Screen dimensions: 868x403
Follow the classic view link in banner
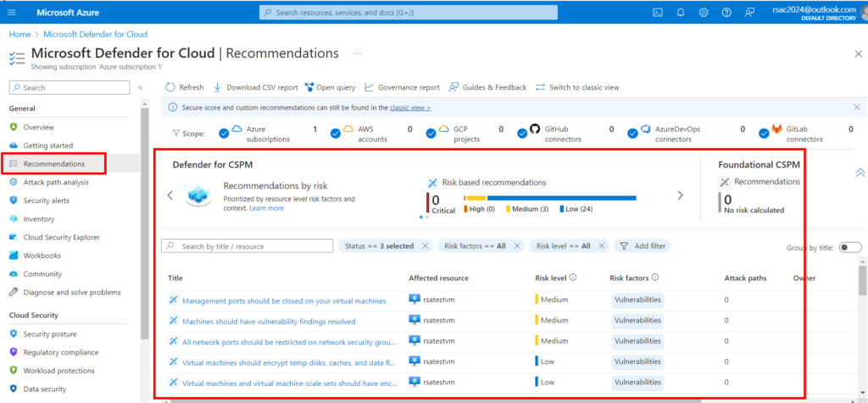(410, 108)
